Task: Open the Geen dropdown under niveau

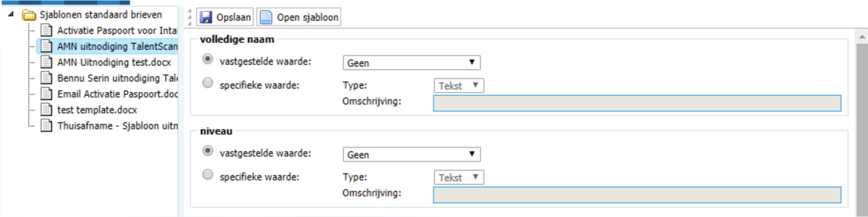Action: coord(411,154)
